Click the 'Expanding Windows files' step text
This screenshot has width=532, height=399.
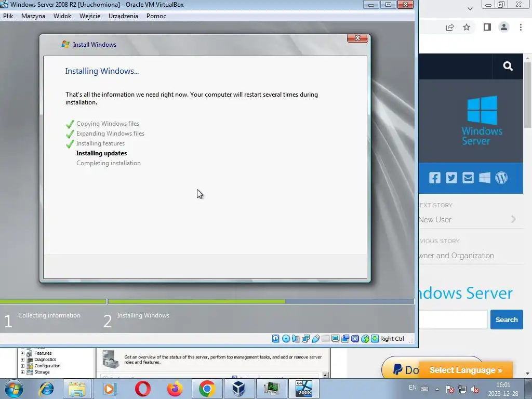coord(110,134)
